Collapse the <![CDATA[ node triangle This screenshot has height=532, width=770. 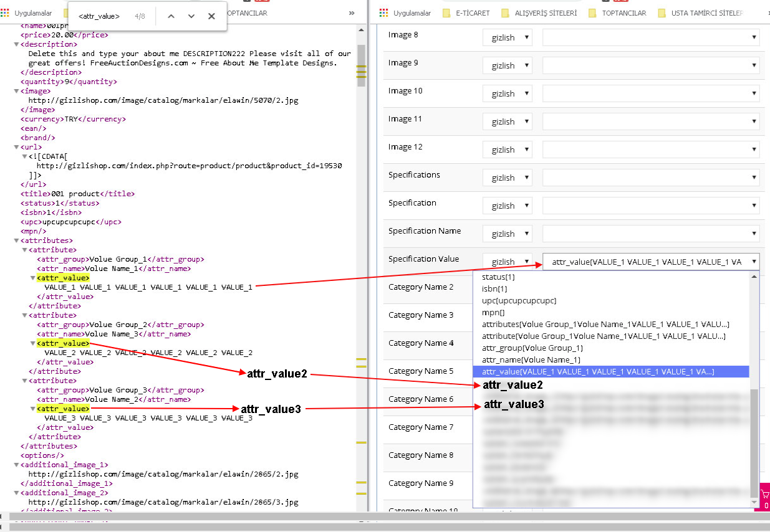click(x=24, y=156)
